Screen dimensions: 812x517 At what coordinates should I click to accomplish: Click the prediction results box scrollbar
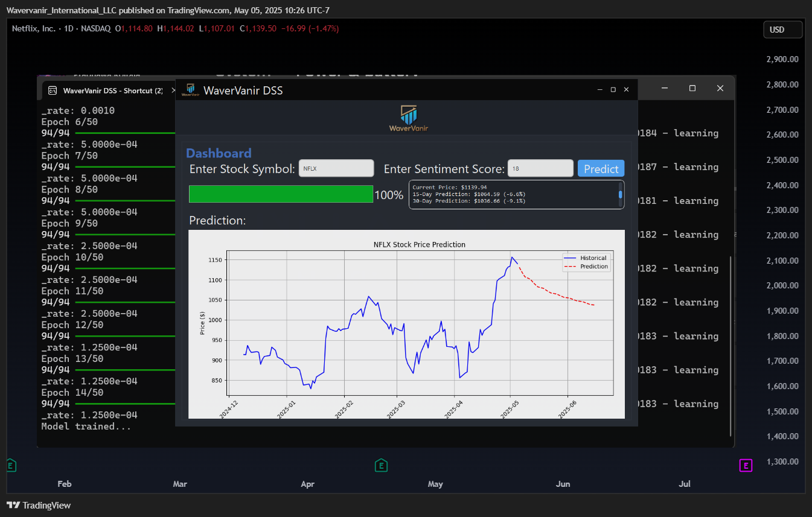click(x=620, y=194)
